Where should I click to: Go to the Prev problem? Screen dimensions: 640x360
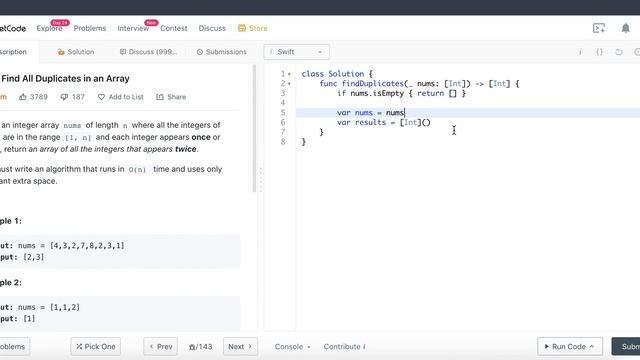click(x=160, y=347)
